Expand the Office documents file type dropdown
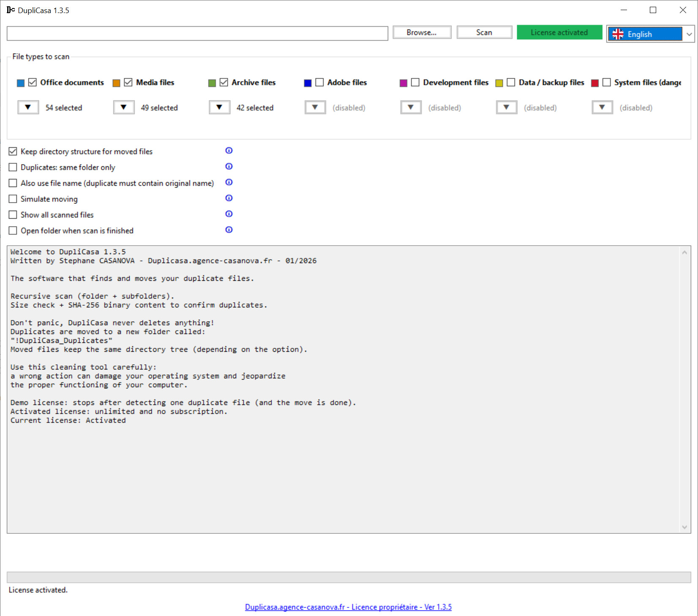698x616 pixels. pos(28,107)
